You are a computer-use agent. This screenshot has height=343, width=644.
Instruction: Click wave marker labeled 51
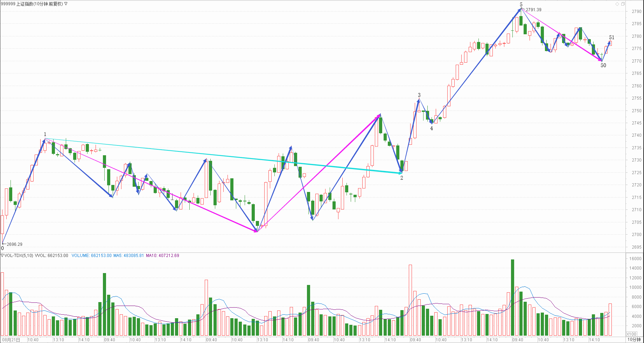611,37
